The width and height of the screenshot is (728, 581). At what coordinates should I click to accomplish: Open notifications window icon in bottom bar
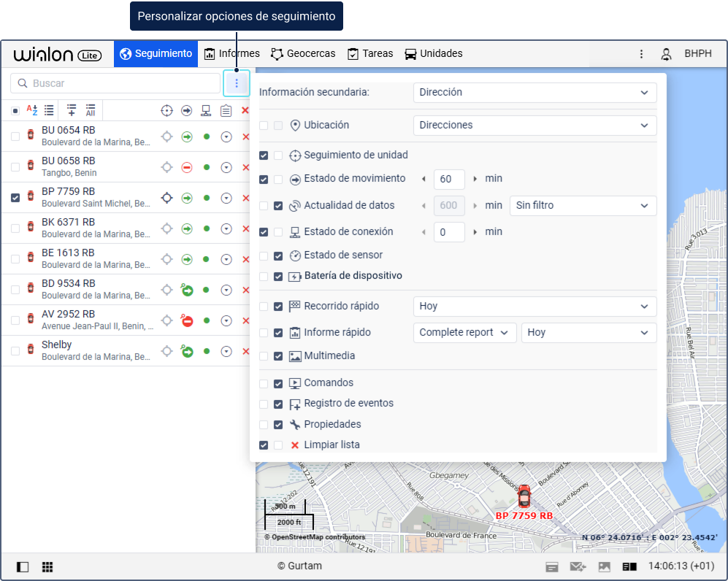tap(552, 566)
